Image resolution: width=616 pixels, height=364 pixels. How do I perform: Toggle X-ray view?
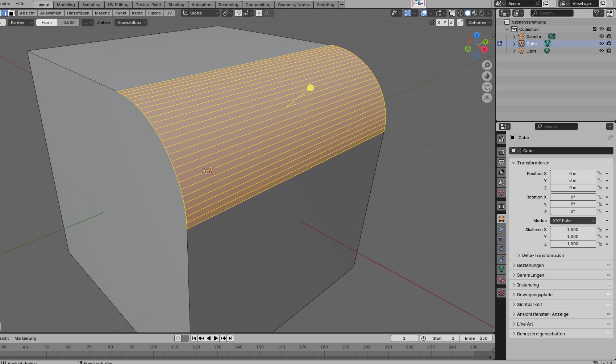pos(451,13)
